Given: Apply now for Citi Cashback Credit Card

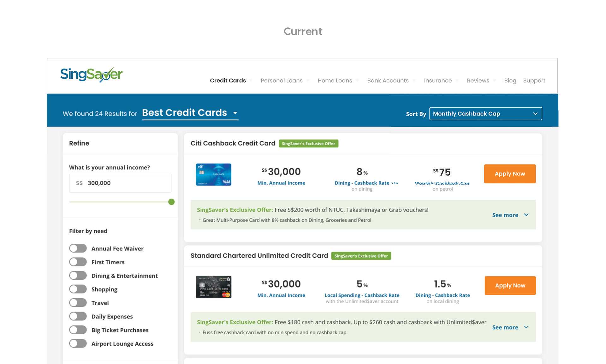Looking at the screenshot, I should [510, 174].
